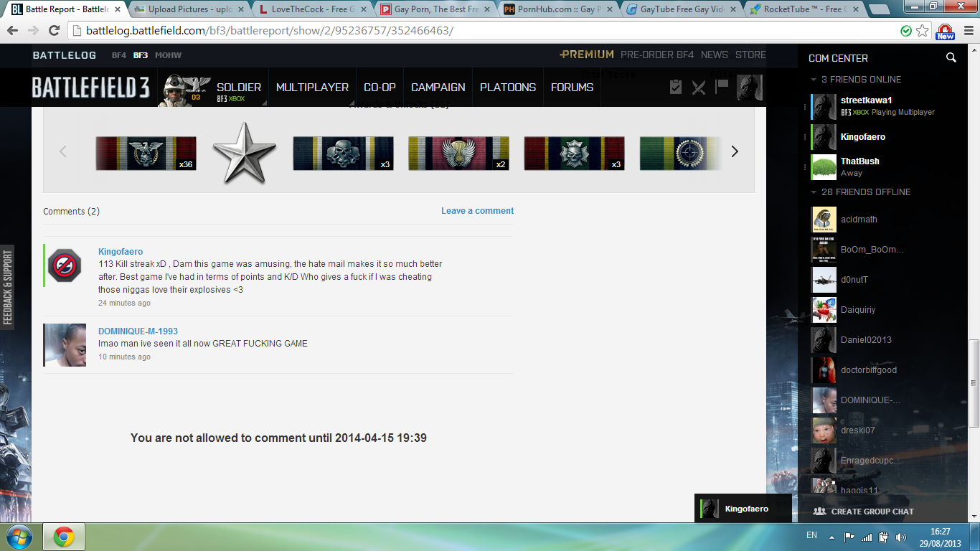Bookmark this page with the star icon
The height and width of the screenshot is (551, 980).
click(x=923, y=31)
